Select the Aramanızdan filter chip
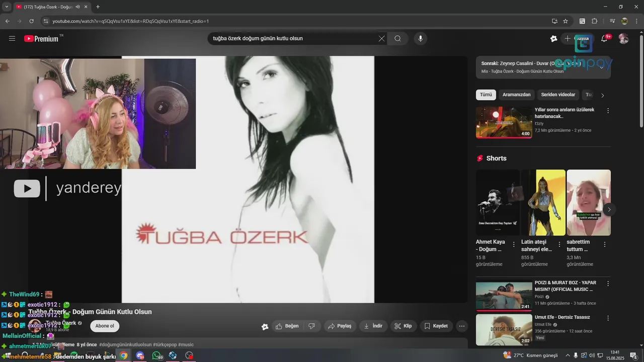The height and width of the screenshot is (362, 644). pyautogui.click(x=517, y=95)
